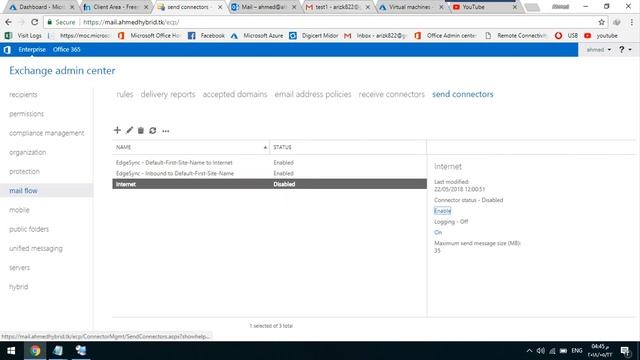Image resolution: width=640 pixels, height=360 pixels.
Task: Open the receive connectors tab
Action: [391, 94]
